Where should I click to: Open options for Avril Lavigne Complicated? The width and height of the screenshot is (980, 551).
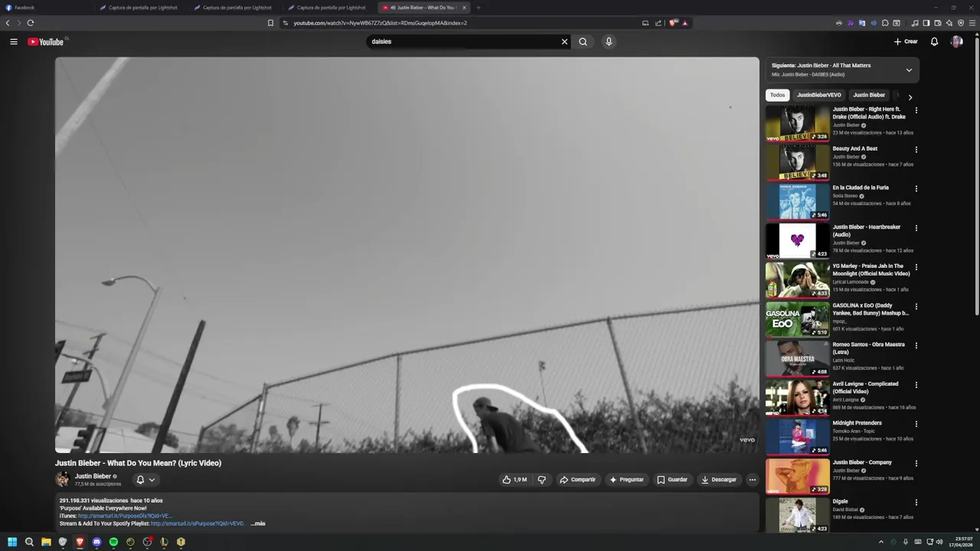(916, 385)
